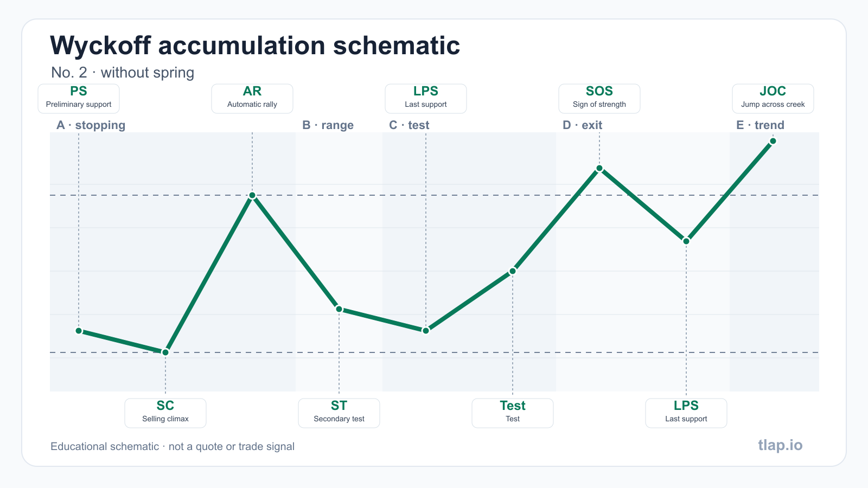This screenshot has width=868, height=488.
Task: Select the JOC Jump across creek label
Action: [x=773, y=99]
